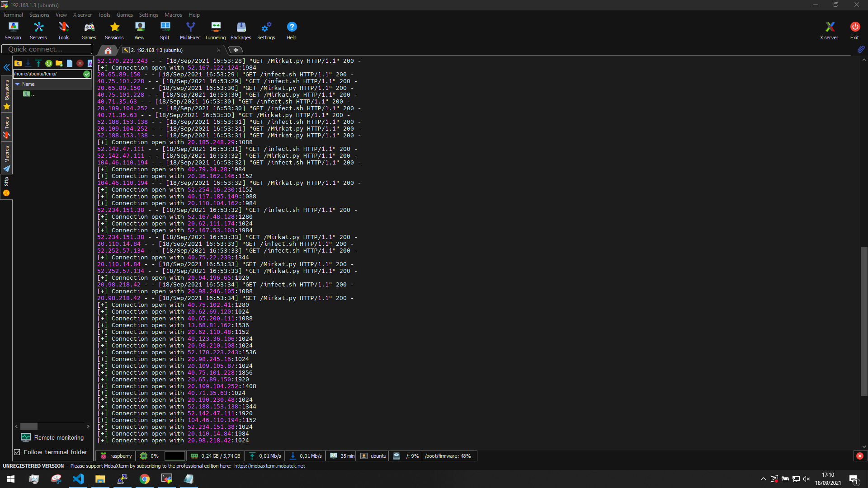The height and width of the screenshot is (488, 868).
Task: Create a new folder in the SFTP panel
Action: [59, 63]
